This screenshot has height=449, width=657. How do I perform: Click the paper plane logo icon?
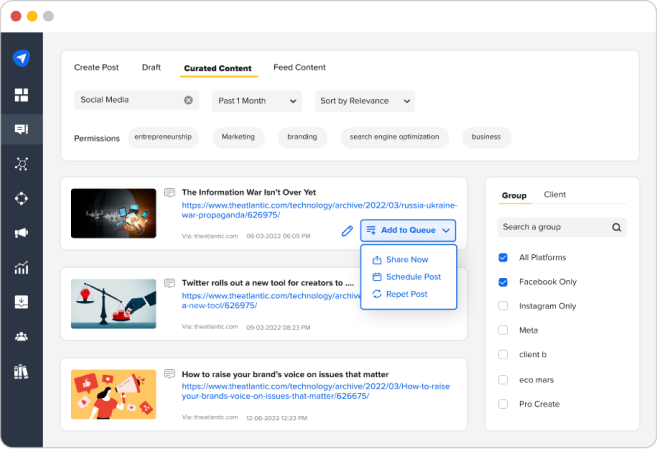21,58
